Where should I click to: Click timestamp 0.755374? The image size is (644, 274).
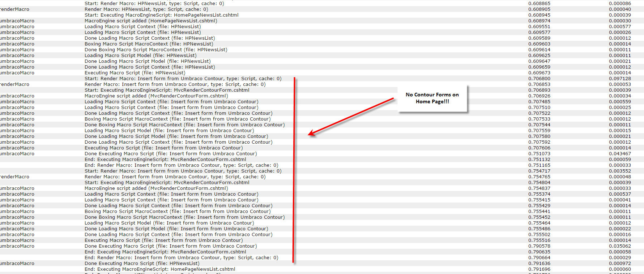[x=539, y=194]
